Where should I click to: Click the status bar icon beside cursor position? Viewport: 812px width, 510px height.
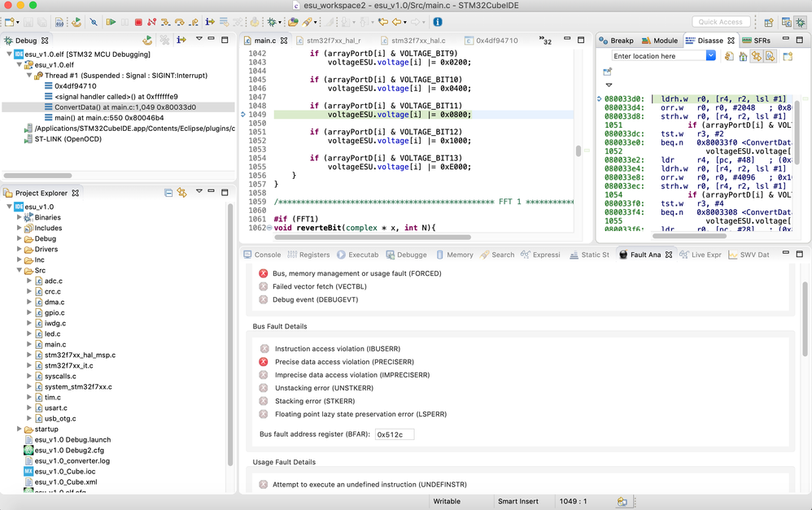coord(622,501)
